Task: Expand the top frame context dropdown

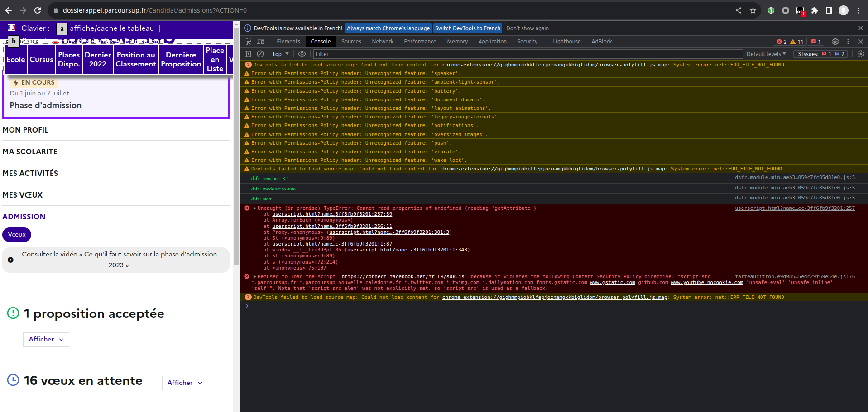Action: [x=281, y=54]
